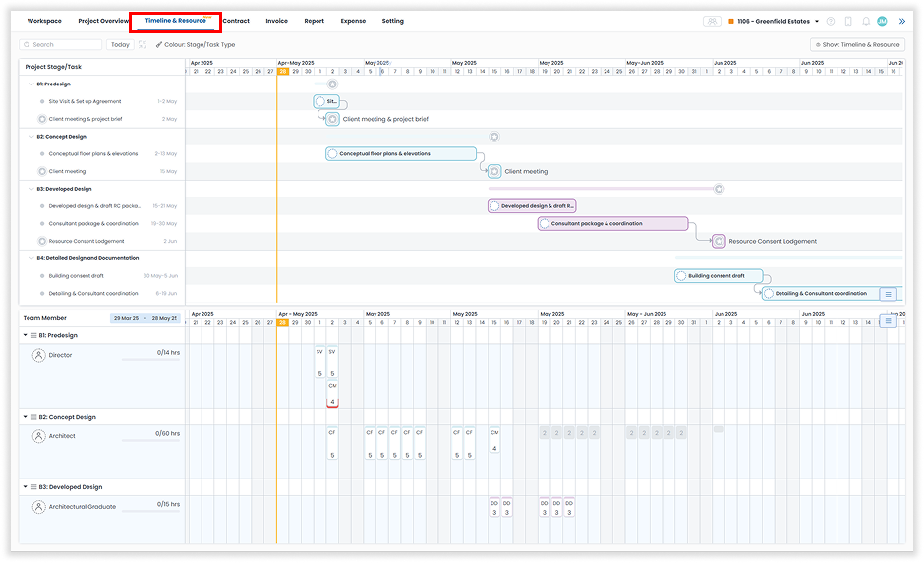Image resolution: width=924 pixels, height=563 pixels.
Task: Click the Building consent draft Gantt bar
Action: tap(719, 276)
